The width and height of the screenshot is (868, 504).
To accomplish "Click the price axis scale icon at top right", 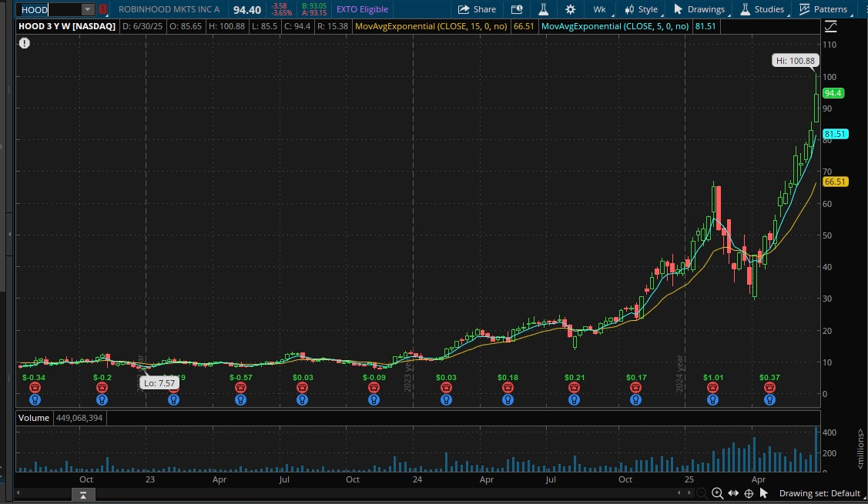I will (x=830, y=26).
